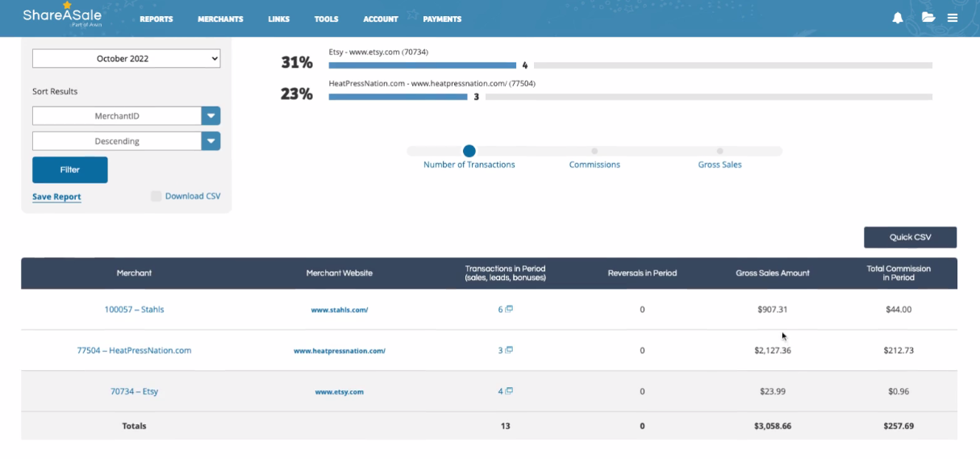Open the hamburger menu icon

tap(953, 18)
